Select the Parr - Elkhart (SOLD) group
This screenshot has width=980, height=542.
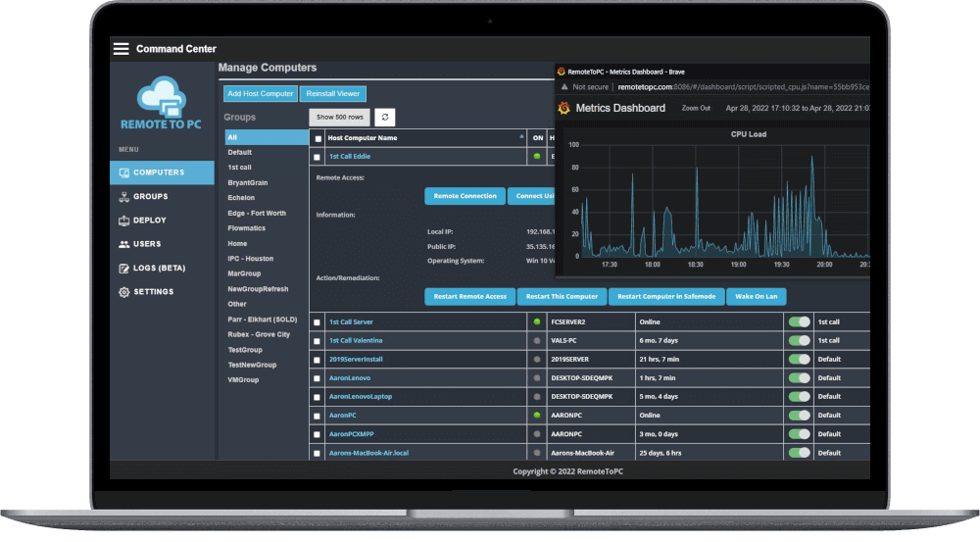tap(263, 320)
